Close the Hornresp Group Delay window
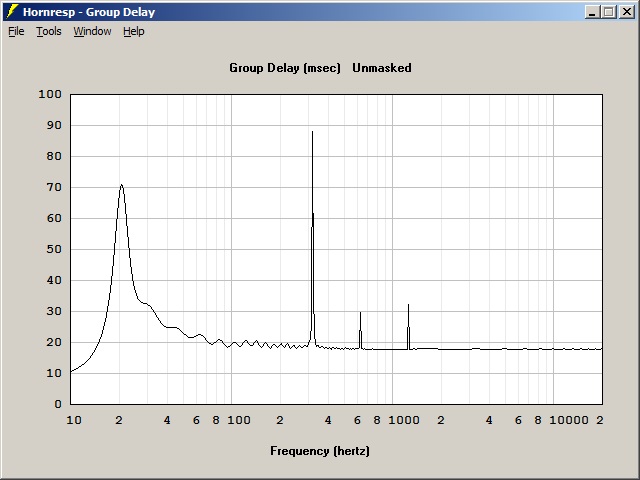The height and width of the screenshot is (480, 640). (625, 12)
